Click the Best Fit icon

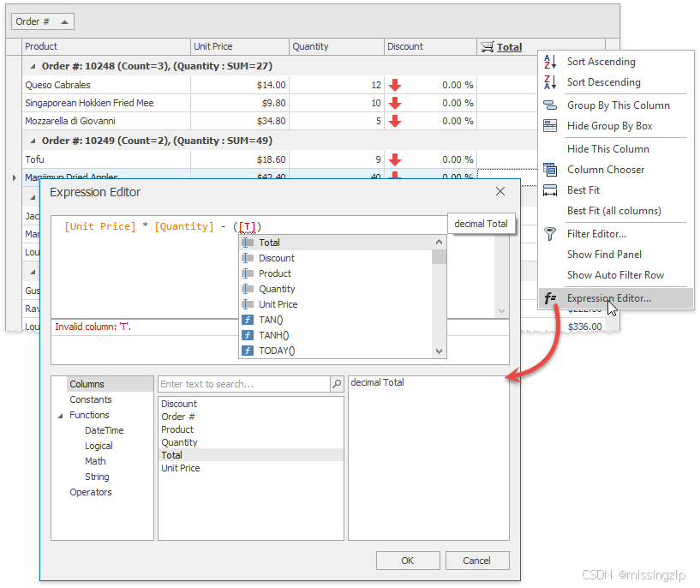point(550,190)
